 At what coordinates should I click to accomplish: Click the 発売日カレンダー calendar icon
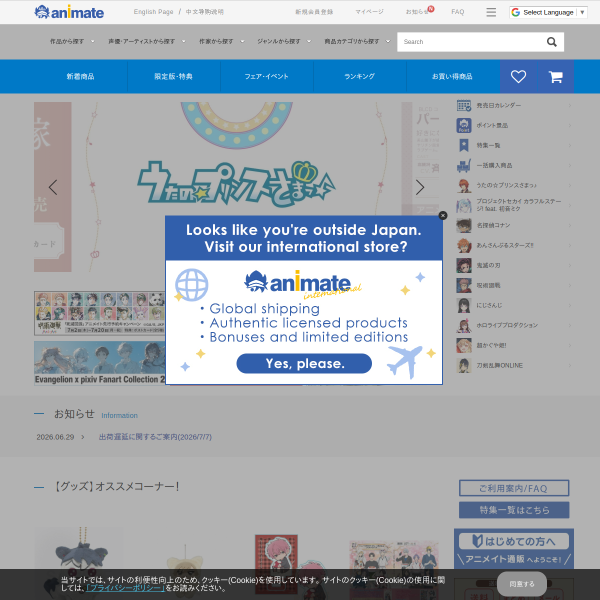point(464,105)
